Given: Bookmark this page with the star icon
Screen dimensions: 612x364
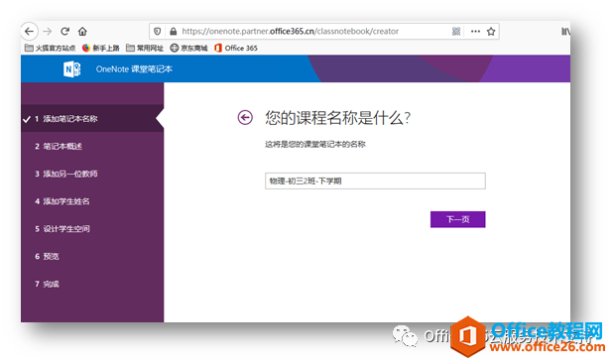Looking at the screenshot, I should (x=491, y=31).
